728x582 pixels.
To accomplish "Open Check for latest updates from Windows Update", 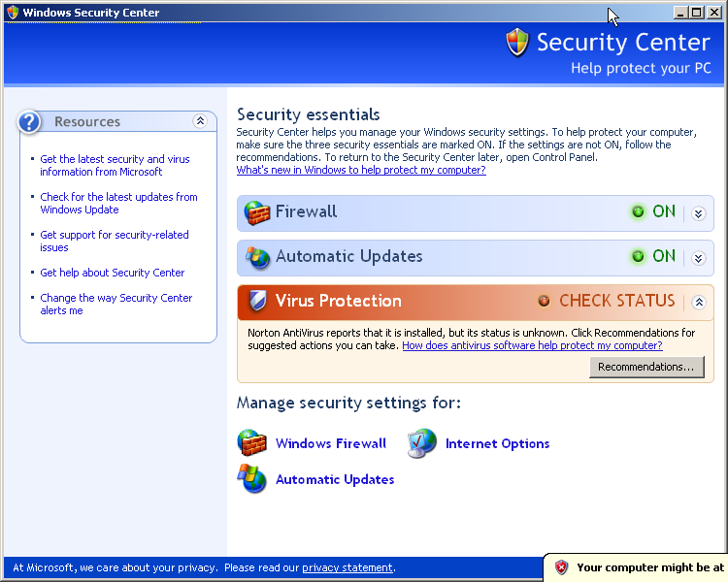I will click(x=118, y=204).
